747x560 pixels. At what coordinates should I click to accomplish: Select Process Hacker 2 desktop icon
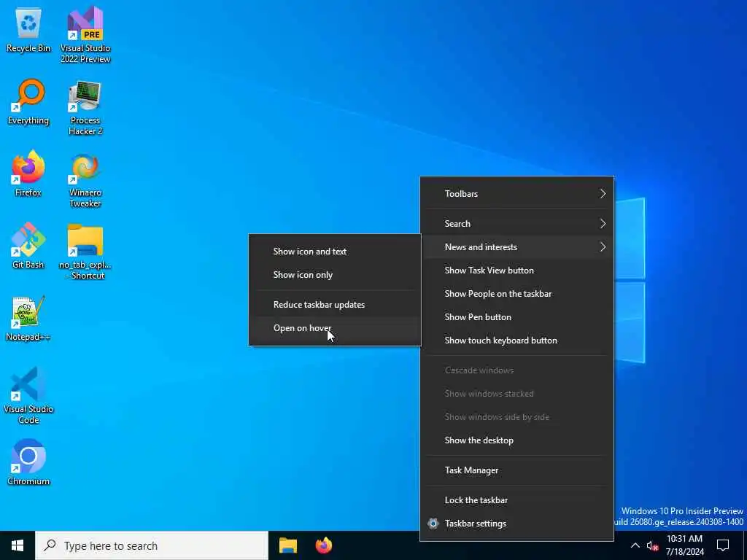pos(85,108)
